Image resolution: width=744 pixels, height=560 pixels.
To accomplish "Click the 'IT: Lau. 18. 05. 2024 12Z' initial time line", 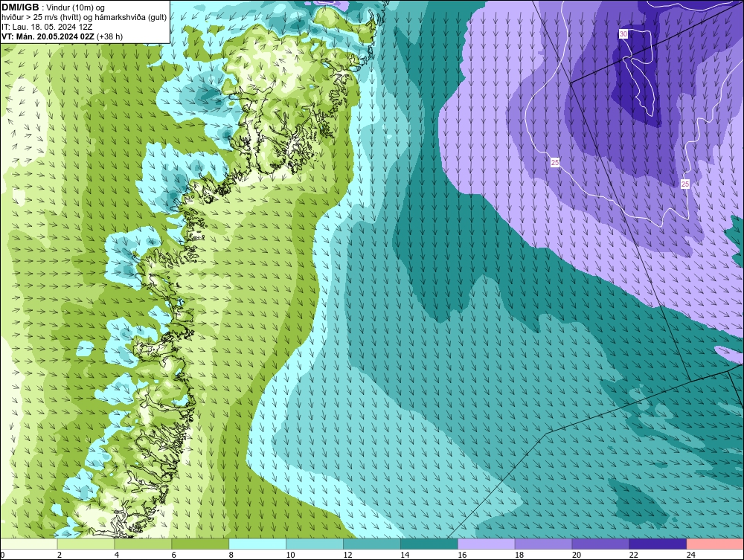I will click(47, 27).
